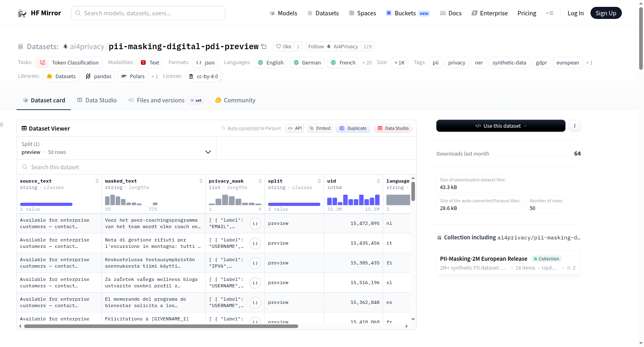Focus the top search models field
Viewport: 644px width, 347px height.
coord(148,13)
